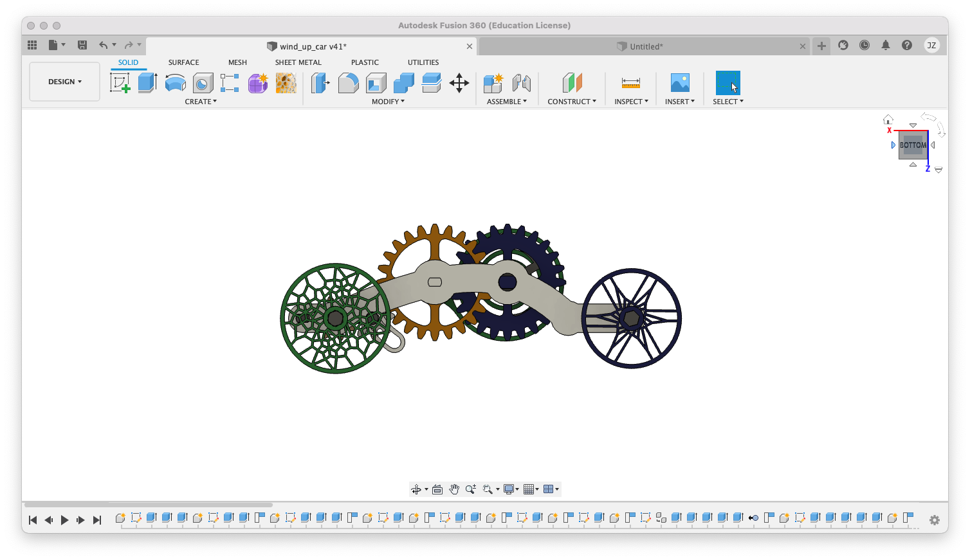
Task: Select the Fillet tool
Action: pyautogui.click(x=348, y=83)
